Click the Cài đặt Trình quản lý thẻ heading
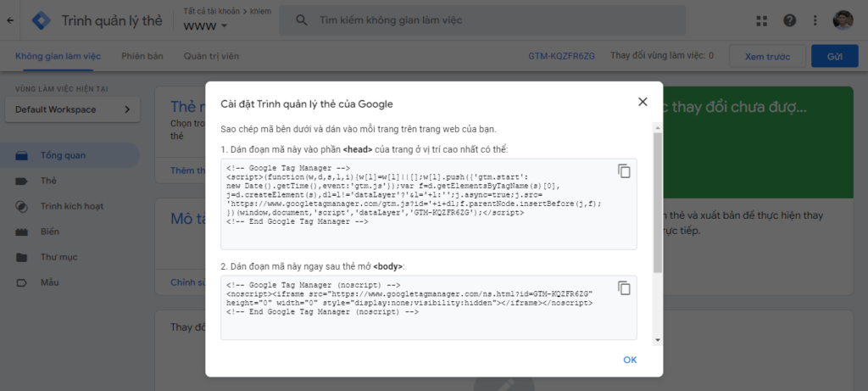The image size is (868, 391). (307, 103)
